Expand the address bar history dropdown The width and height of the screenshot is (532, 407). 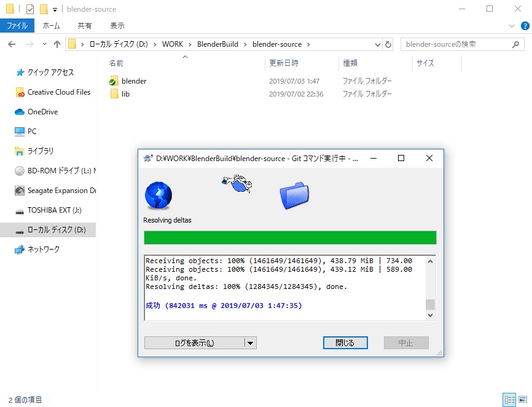[x=377, y=44]
